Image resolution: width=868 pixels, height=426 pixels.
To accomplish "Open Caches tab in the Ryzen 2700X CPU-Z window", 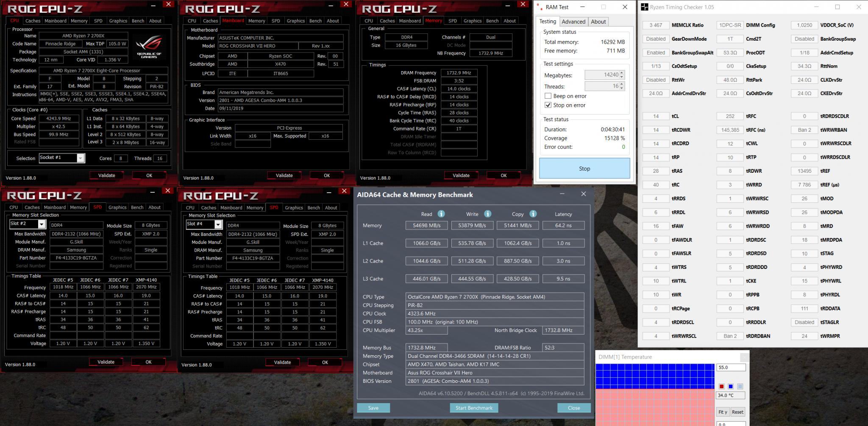I will point(33,21).
